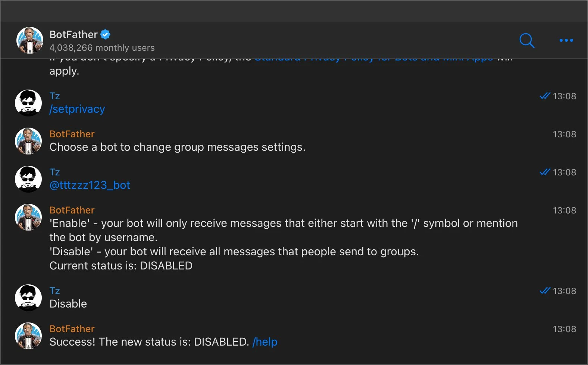The width and height of the screenshot is (588, 365).
Task: Click Tz's avatar next to the Disable message
Action: (x=28, y=298)
